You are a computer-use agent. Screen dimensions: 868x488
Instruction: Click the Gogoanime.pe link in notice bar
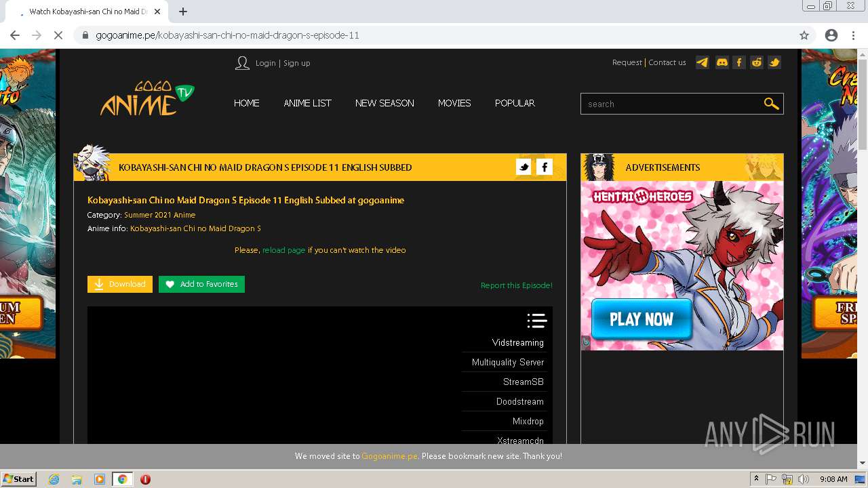click(x=389, y=456)
